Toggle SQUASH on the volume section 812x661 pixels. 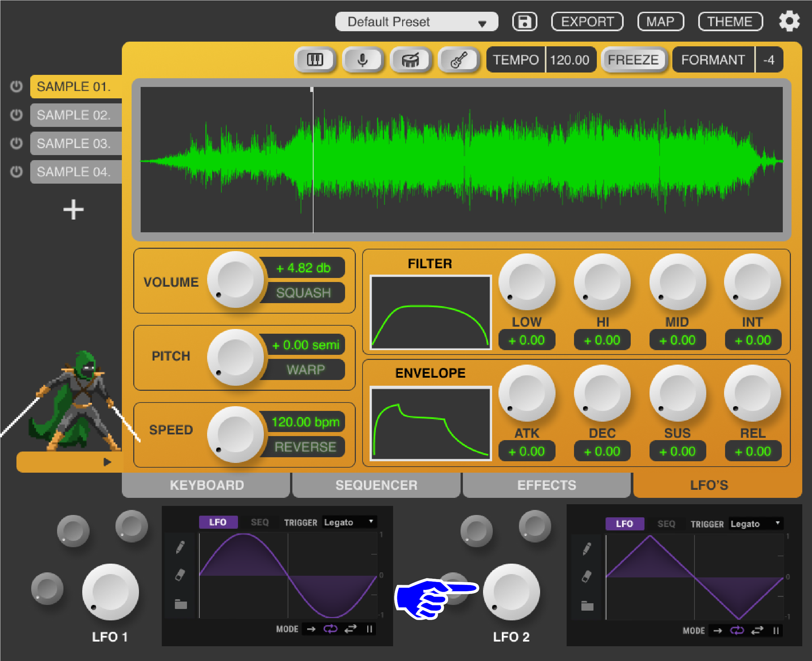(303, 293)
